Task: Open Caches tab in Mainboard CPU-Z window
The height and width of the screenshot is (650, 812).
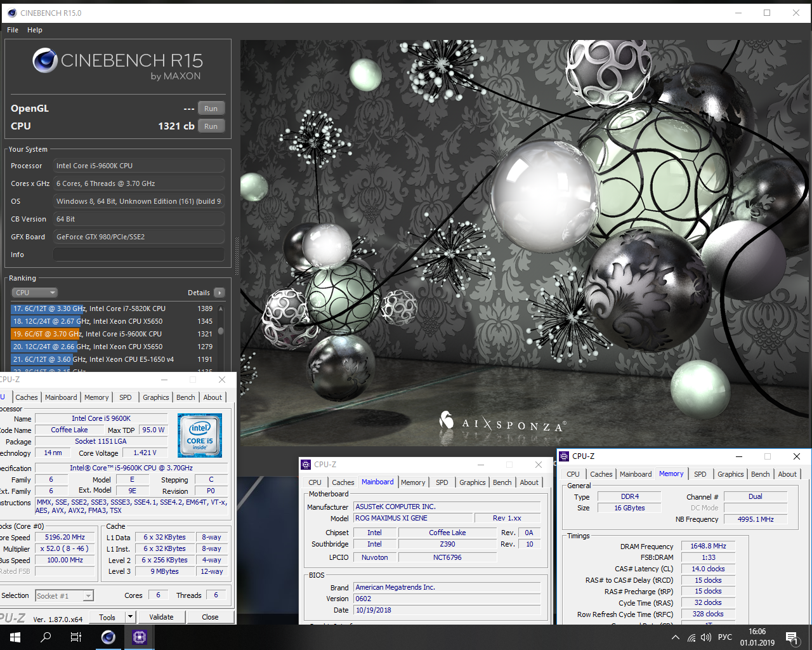Action: (x=343, y=482)
